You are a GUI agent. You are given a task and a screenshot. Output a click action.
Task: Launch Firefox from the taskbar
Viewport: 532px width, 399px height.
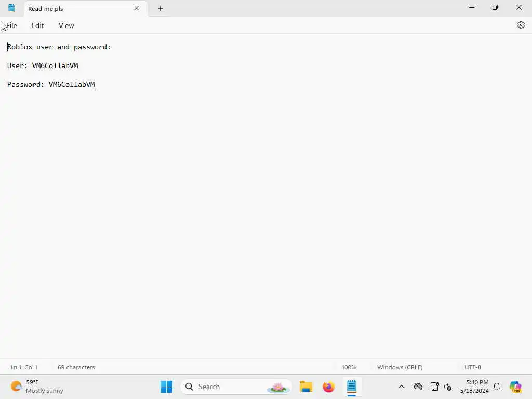(x=328, y=387)
